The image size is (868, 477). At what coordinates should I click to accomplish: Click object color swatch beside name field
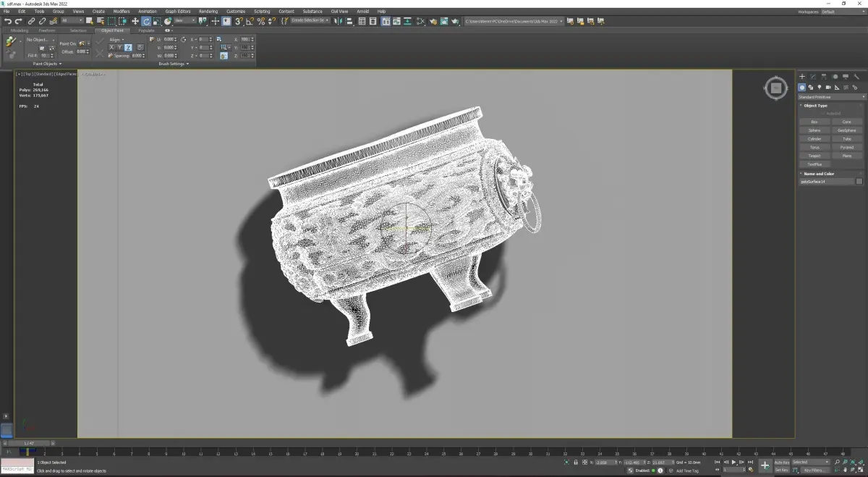point(859,182)
